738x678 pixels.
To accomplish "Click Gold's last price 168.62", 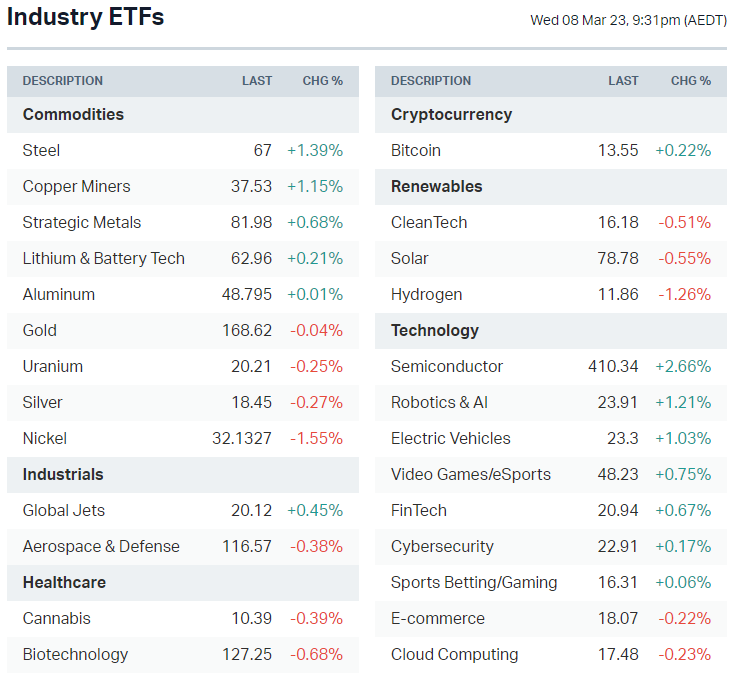I will pos(246,330).
